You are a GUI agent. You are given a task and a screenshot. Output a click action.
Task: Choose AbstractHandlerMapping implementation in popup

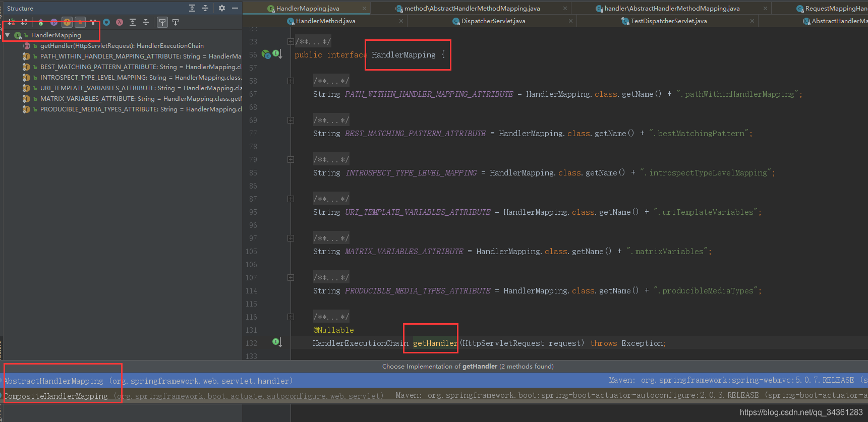coord(434,381)
